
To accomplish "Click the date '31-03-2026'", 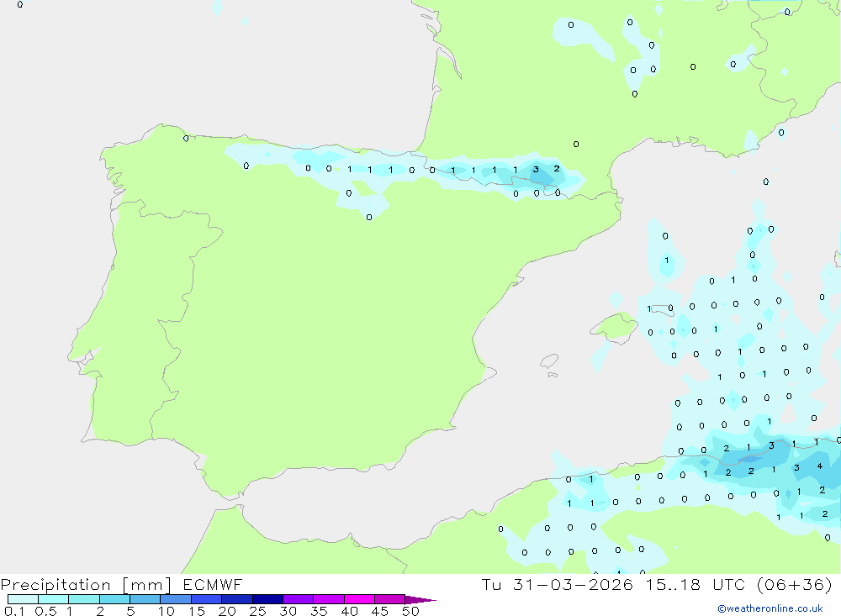I will pyautogui.click(x=573, y=584).
